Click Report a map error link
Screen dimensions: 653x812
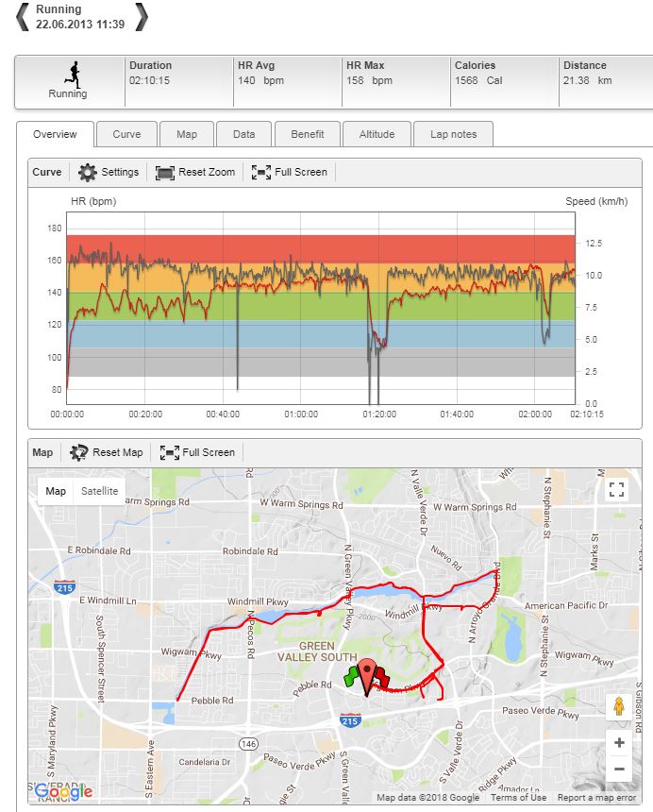point(596,798)
